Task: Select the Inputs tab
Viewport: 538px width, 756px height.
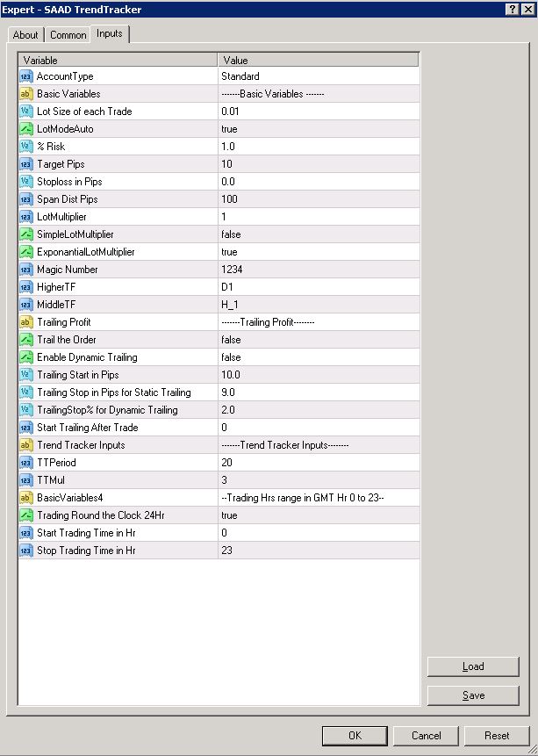Action: pyautogui.click(x=110, y=33)
